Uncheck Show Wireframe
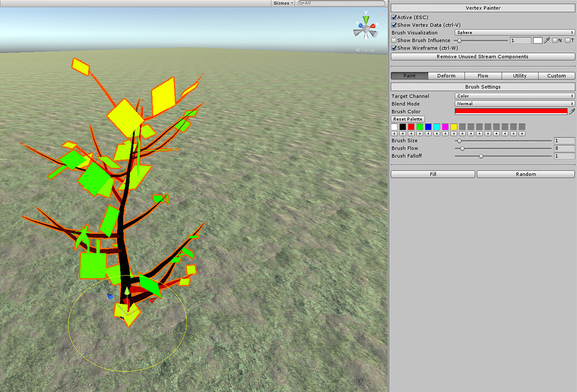The height and width of the screenshot is (392, 577). (394, 47)
